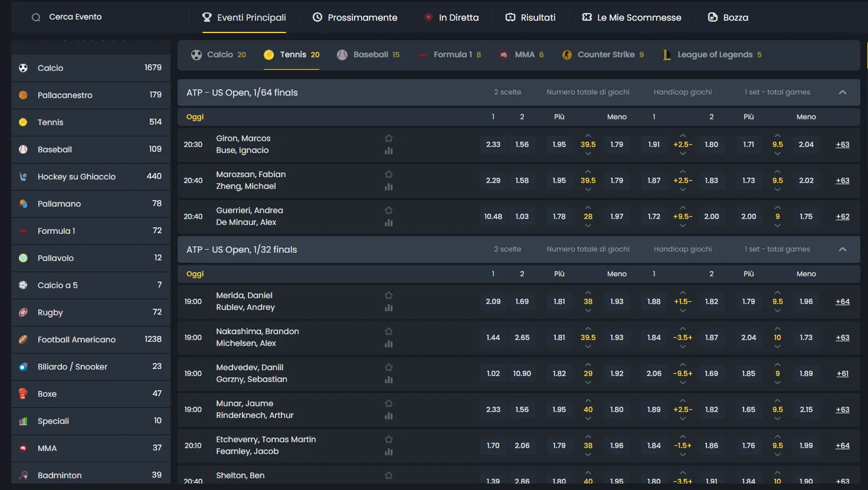Image resolution: width=868 pixels, height=490 pixels.
Task: Favorite the Etcheverry vs Fearnley star
Action: click(388, 439)
